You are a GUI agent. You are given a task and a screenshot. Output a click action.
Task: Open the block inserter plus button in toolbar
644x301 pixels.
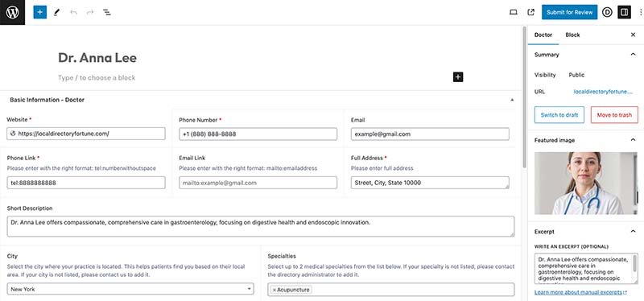click(x=39, y=12)
